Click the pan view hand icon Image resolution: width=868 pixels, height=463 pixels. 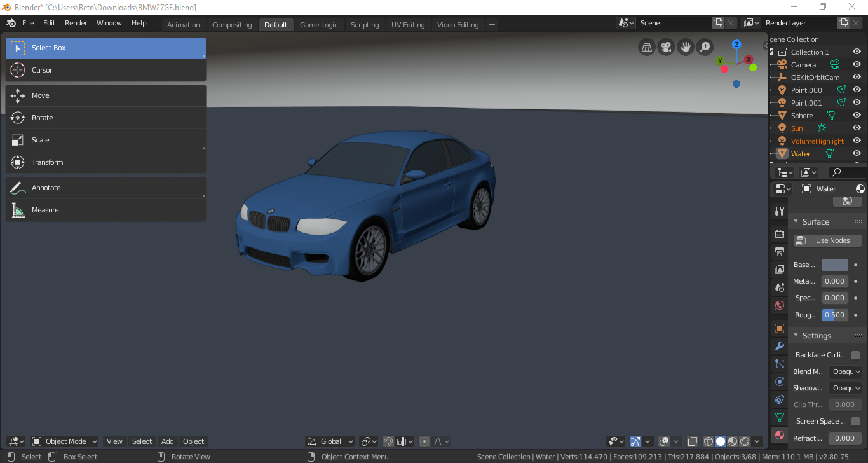click(685, 47)
